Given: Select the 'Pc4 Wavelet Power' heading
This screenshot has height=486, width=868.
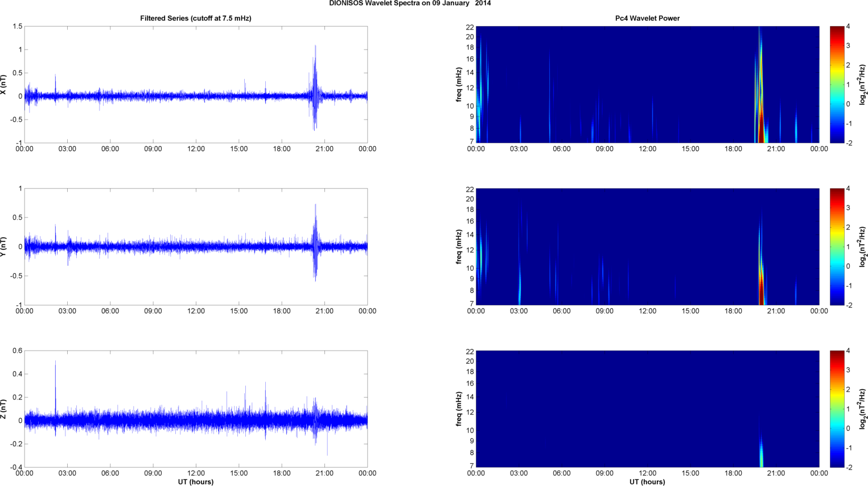Looking at the screenshot, I should [x=647, y=18].
